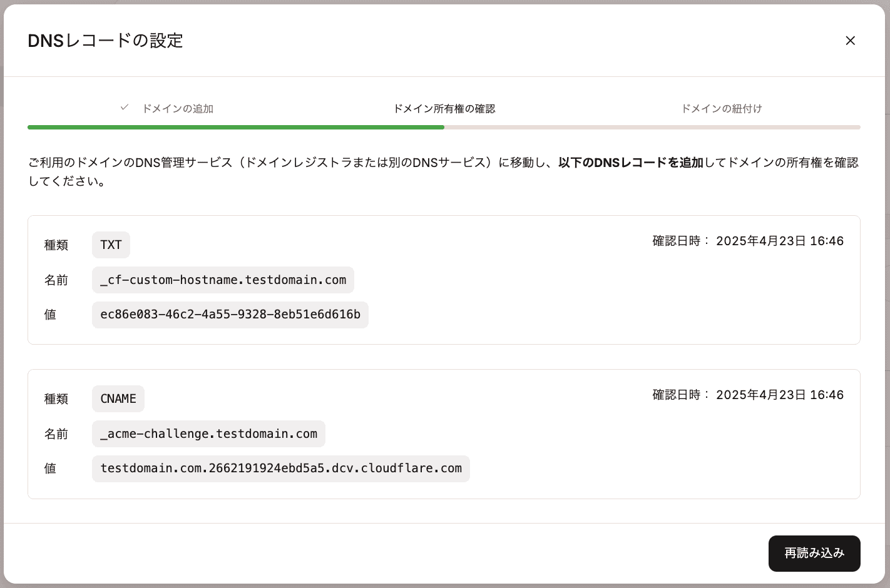Click the TXT record 確認日時 timestamp
This screenshot has height=588, width=890.
point(748,241)
